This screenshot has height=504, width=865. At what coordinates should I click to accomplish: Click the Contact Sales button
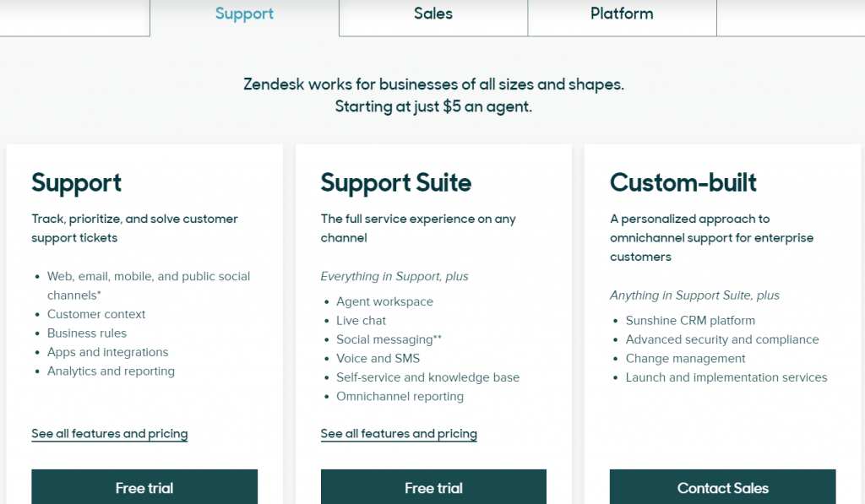pos(723,487)
